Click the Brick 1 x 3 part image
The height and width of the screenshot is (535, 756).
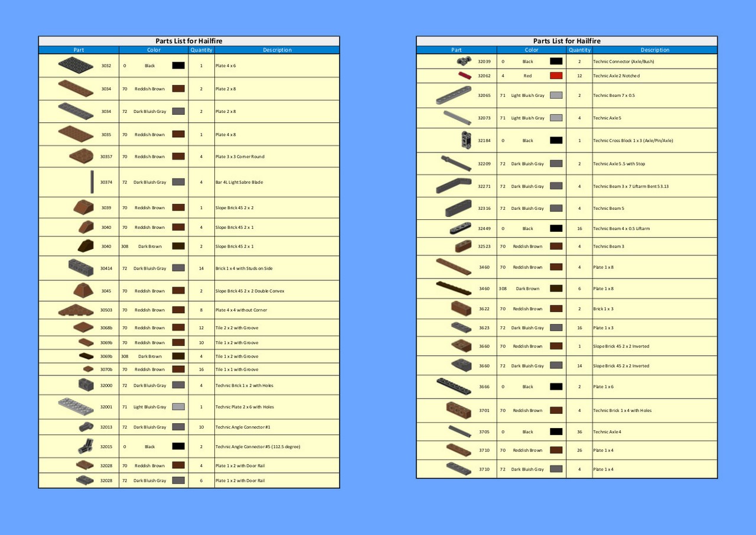[461, 309]
